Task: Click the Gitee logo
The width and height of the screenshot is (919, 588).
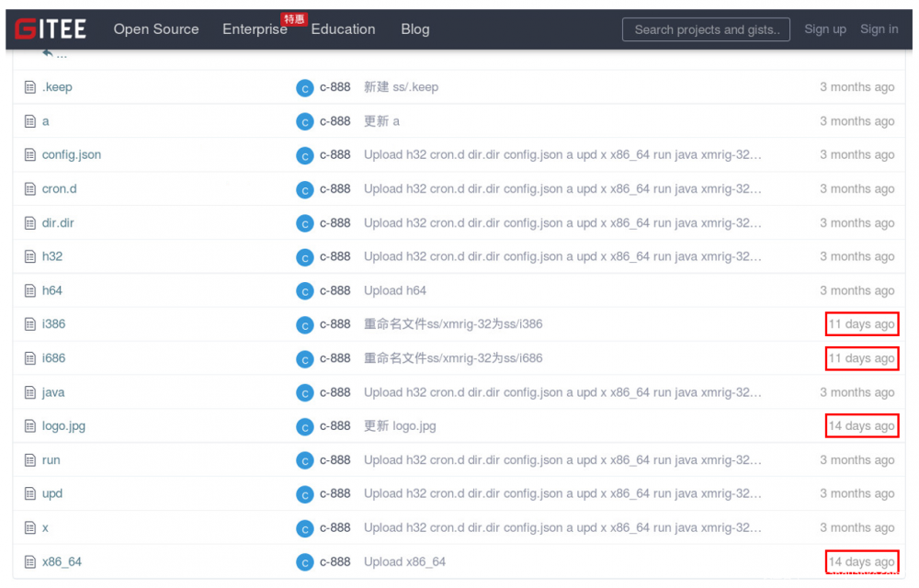Action: tap(51, 28)
